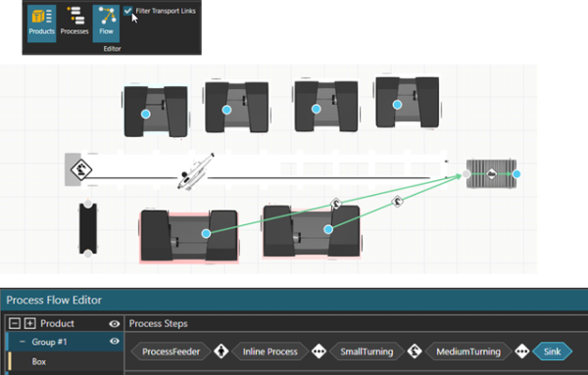Click conveyor transport icon after Inline Process
The image size is (588, 375).
click(x=319, y=352)
